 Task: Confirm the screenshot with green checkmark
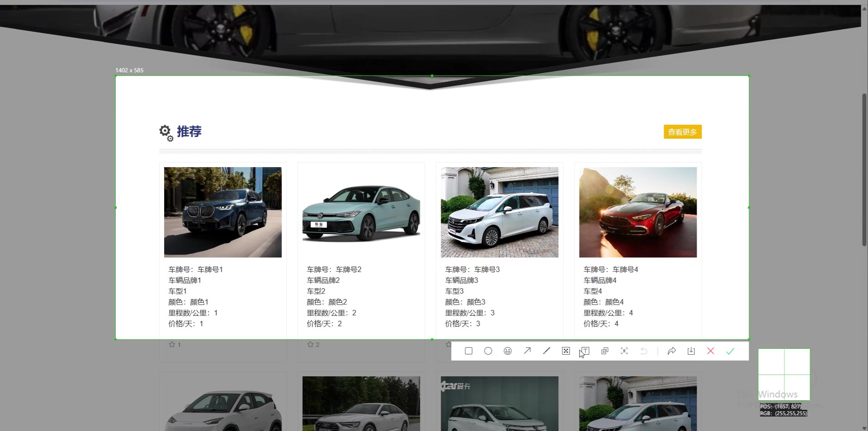(730, 351)
